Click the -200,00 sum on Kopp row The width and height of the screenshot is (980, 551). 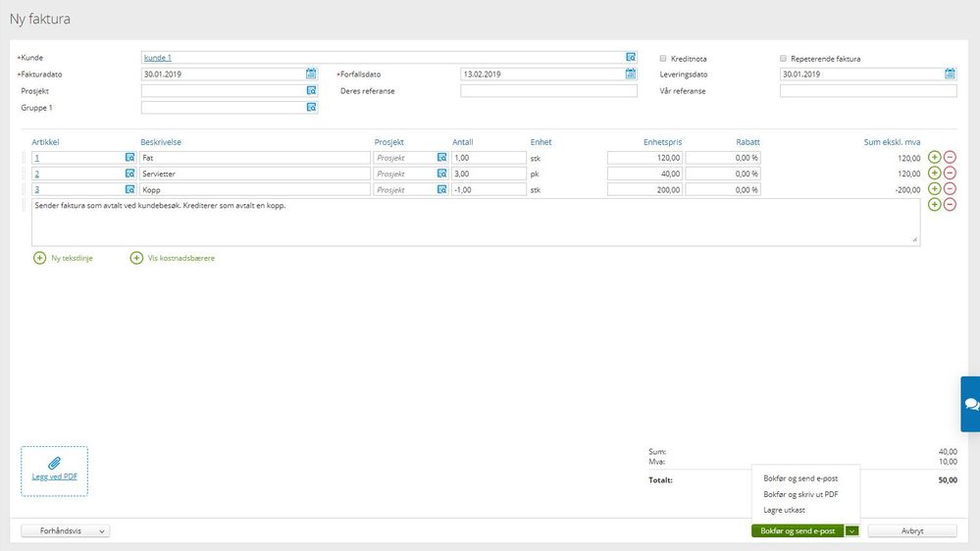point(907,190)
